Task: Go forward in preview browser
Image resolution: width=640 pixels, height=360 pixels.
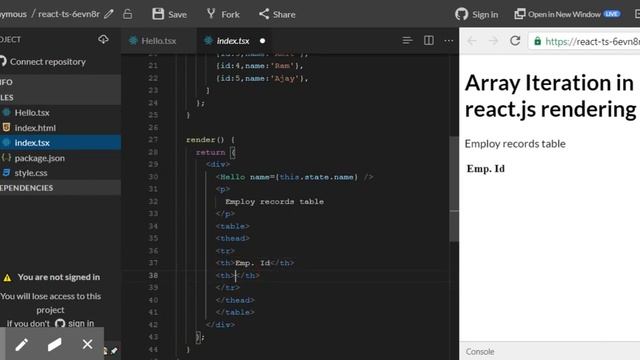Action: coord(493,41)
